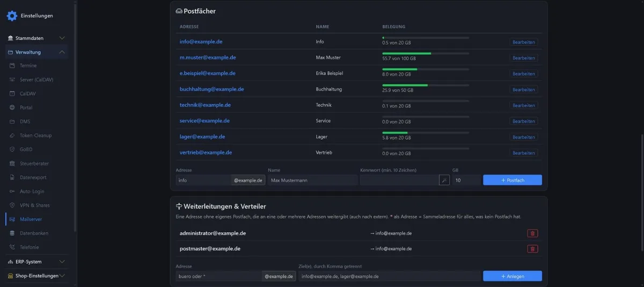This screenshot has height=287, width=644.
Task: Click the Shop-Einstellungen icon in sidebar
Action: [11, 276]
